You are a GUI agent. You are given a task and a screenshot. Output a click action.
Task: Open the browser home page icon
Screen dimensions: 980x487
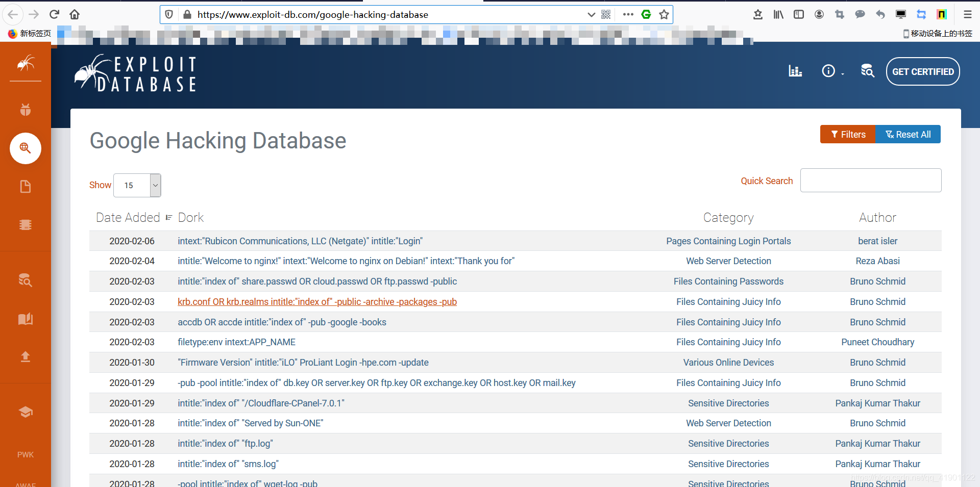tap(75, 14)
